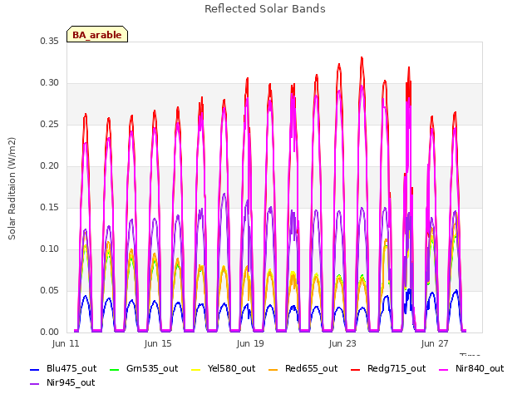Click the 0.25 y-axis tick label
The height and width of the screenshot is (399, 532).
50,124
